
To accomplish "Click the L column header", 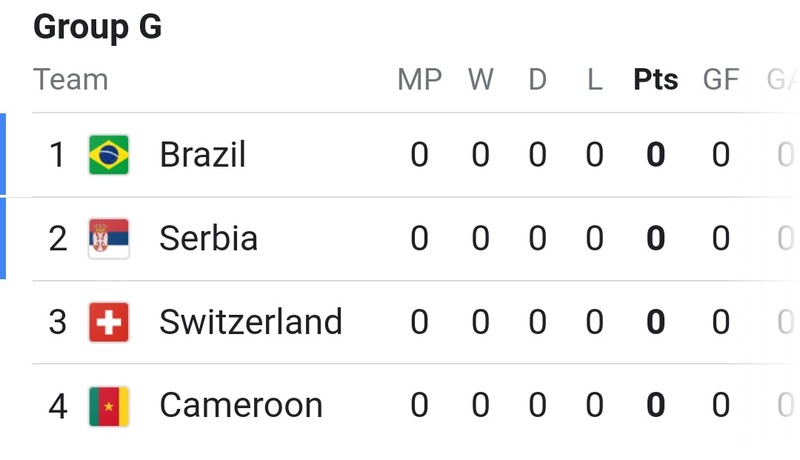I will (594, 80).
